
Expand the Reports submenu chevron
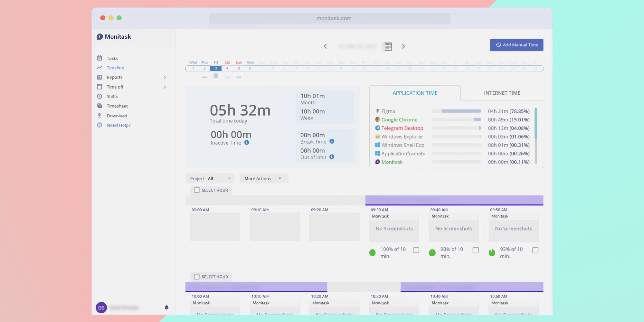point(165,78)
